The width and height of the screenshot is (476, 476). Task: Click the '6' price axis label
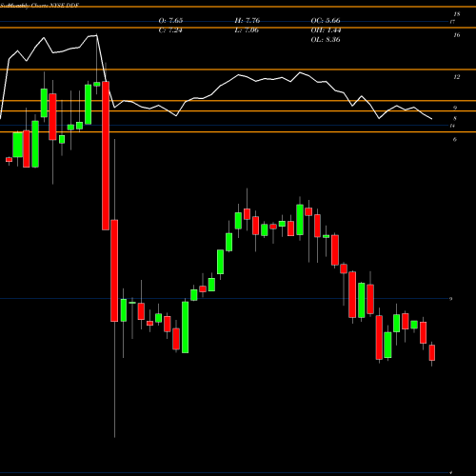(455, 140)
